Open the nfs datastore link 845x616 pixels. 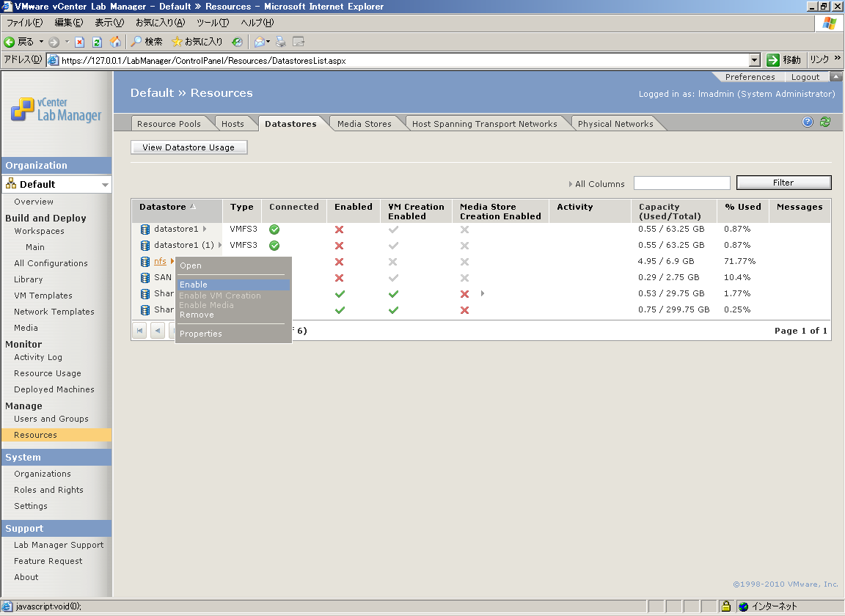pyautogui.click(x=160, y=261)
